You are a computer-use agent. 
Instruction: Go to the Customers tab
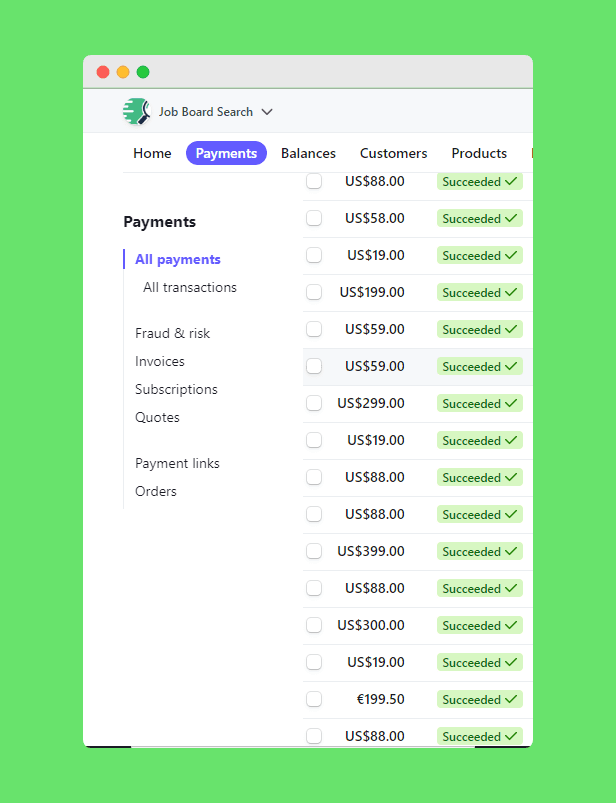[x=393, y=153]
